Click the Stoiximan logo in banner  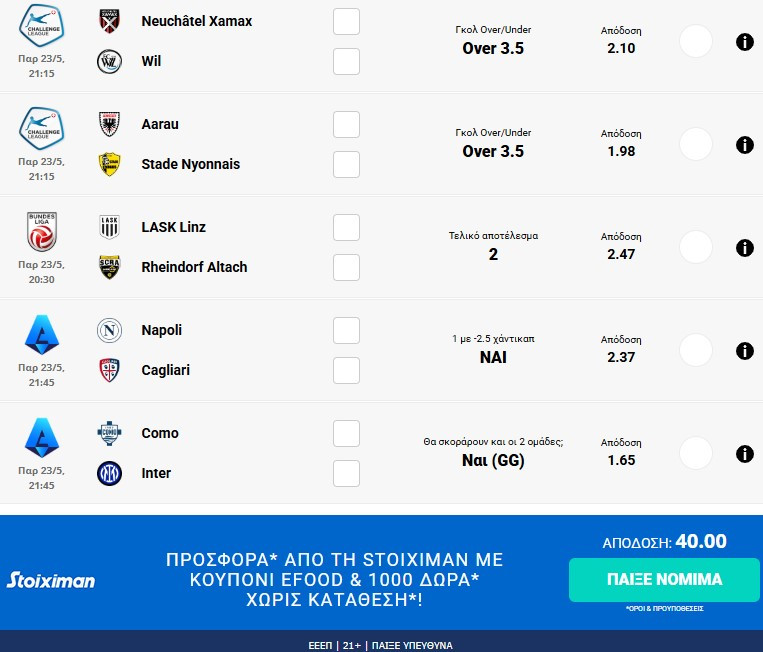point(51,580)
